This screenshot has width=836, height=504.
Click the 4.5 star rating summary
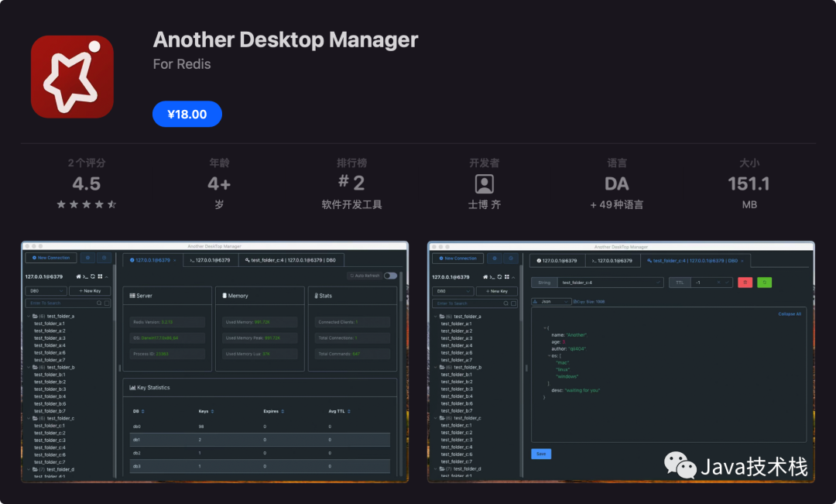(87, 184)
